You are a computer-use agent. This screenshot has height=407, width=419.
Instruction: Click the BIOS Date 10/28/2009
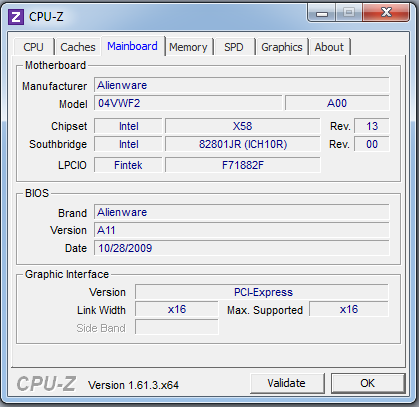tap(242, 248)
